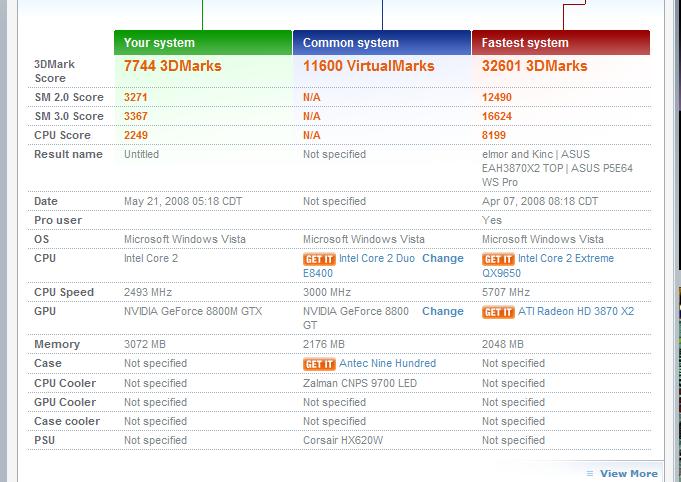
Task: Open the ATI Radeon HD 3870 X2 link
Action: click(576, 311)
